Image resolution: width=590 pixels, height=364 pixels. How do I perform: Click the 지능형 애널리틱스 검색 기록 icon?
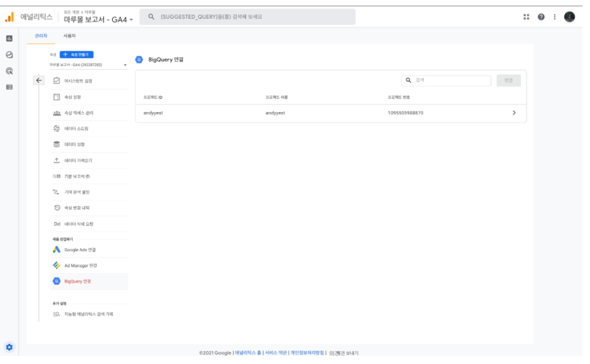pyautogui.click(x=57, y=314)
